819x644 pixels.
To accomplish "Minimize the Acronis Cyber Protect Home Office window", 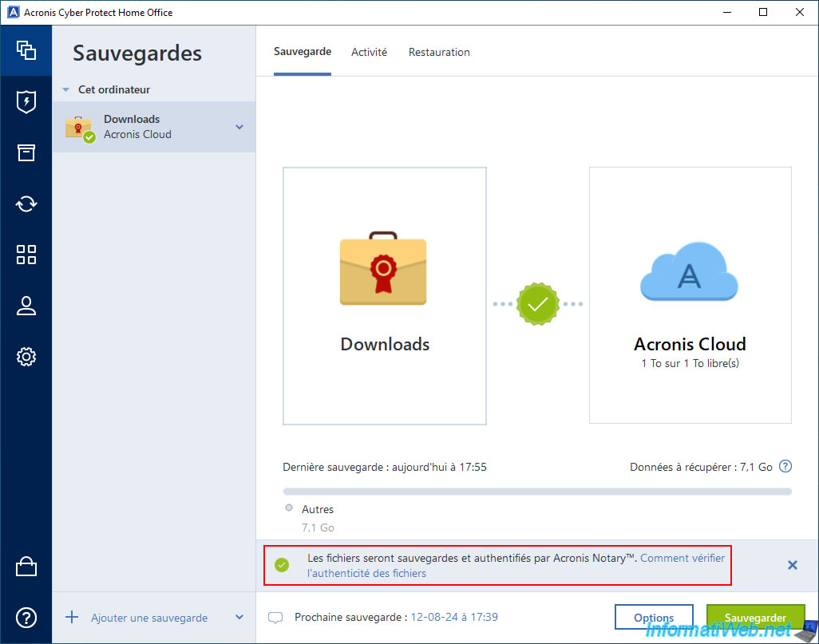I will point(727,12).
